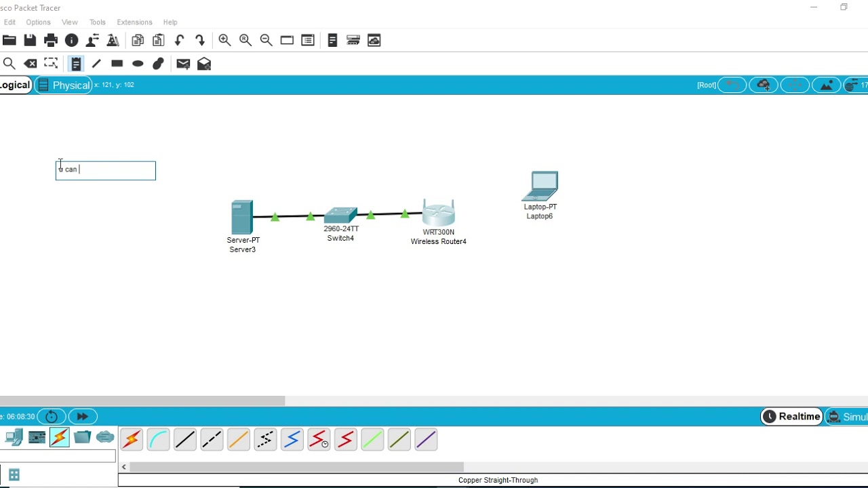Switch to the Logical workspace tab
The image size is (868, 488).
(x=16, y=85)
